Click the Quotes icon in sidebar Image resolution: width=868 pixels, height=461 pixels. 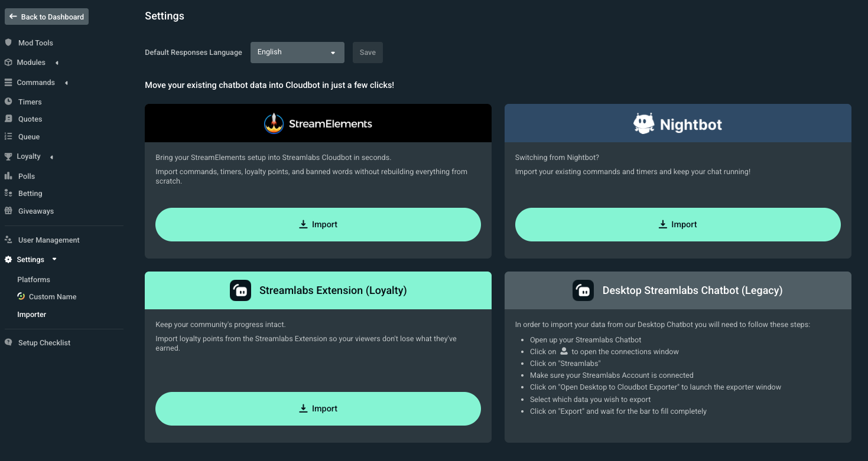tap(8, 119)
